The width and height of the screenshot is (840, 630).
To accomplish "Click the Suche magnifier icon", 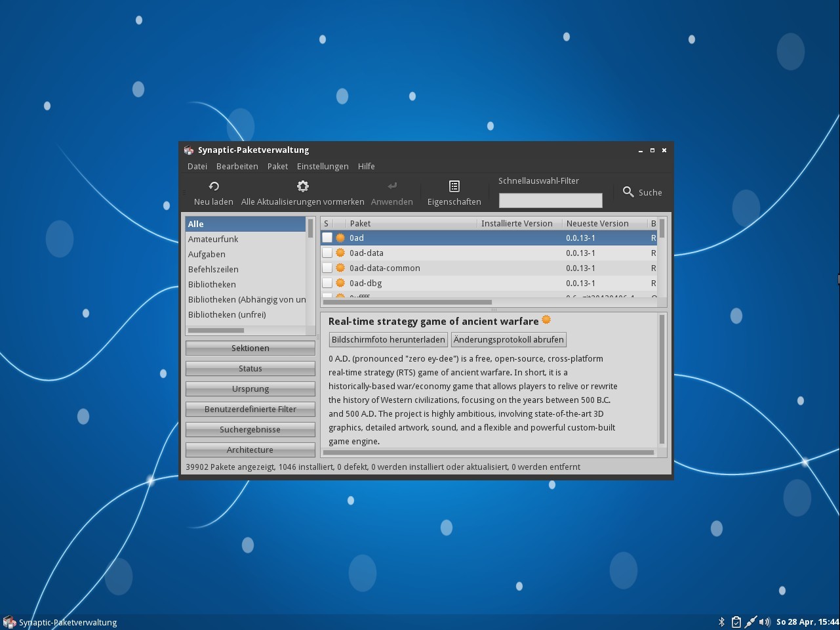I will point(628,192).
